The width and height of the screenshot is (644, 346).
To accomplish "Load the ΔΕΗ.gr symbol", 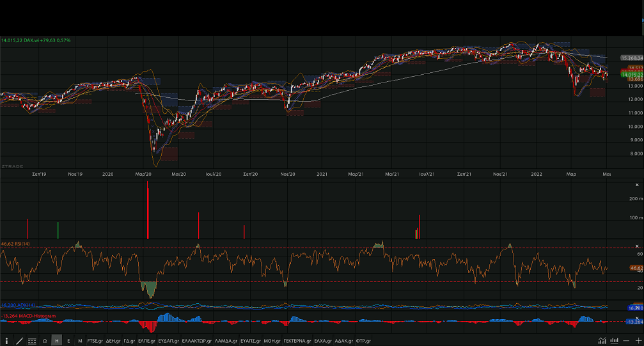I will pos(113,341).
